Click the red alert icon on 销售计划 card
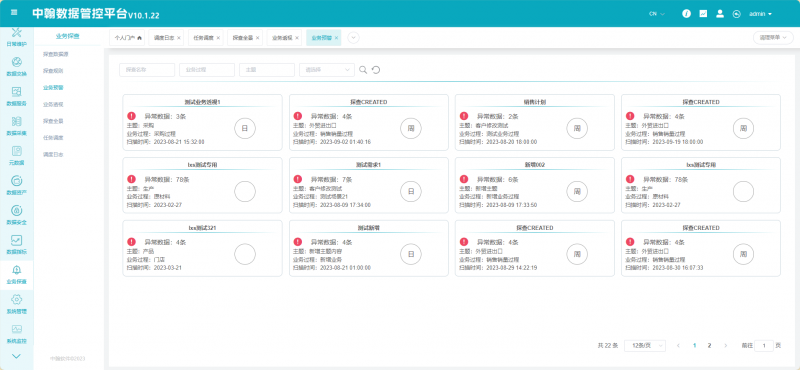The height and width of the screenshot is (370, 800). tap(464, 116)
